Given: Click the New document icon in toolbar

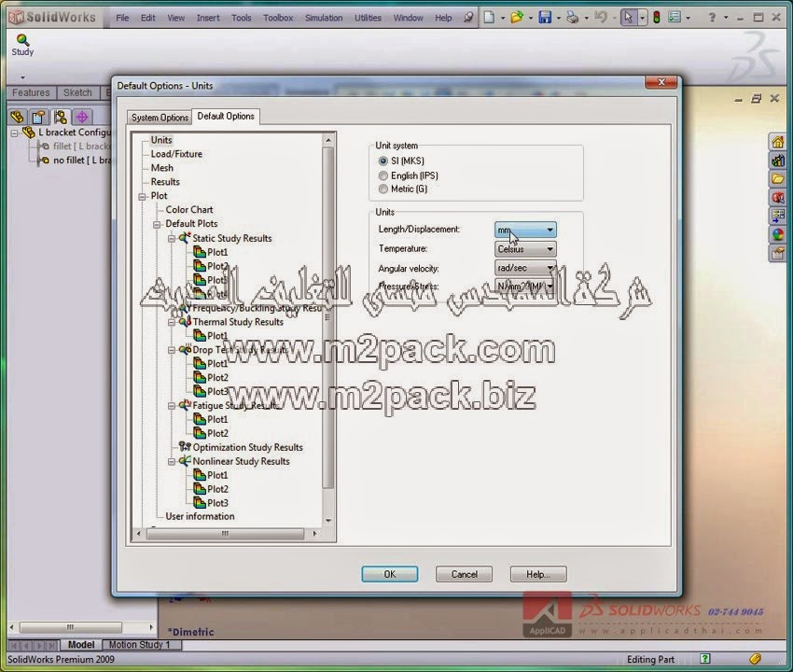Looking at the screenshot, I should 489,17.
